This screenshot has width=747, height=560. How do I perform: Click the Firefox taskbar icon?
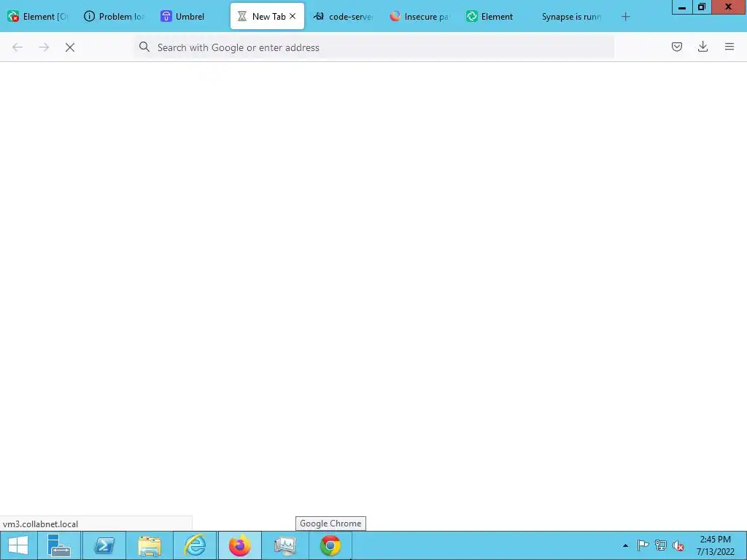point(240,545)
